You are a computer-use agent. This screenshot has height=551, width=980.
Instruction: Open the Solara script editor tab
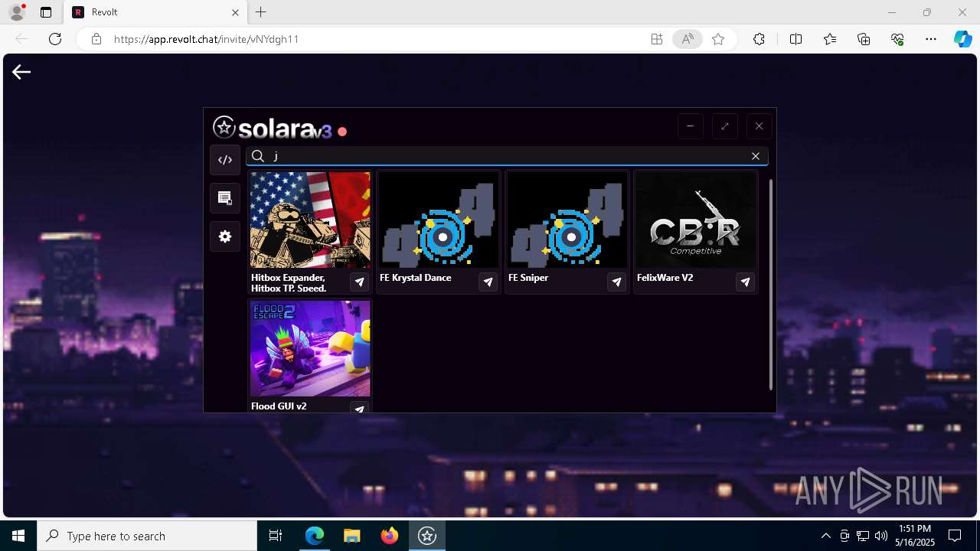click(x=225, y=160)
